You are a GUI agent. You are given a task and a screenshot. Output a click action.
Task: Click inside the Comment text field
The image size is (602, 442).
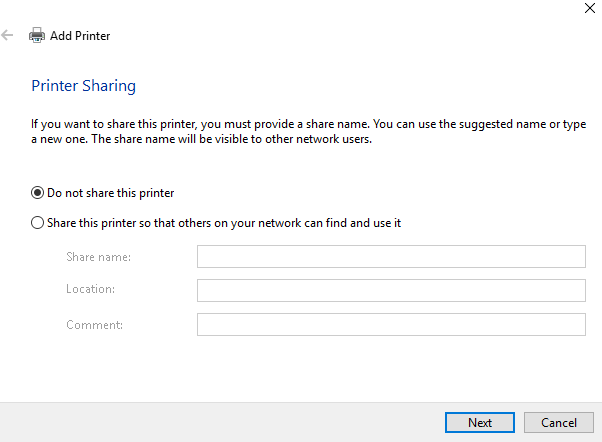click(390, 324)
